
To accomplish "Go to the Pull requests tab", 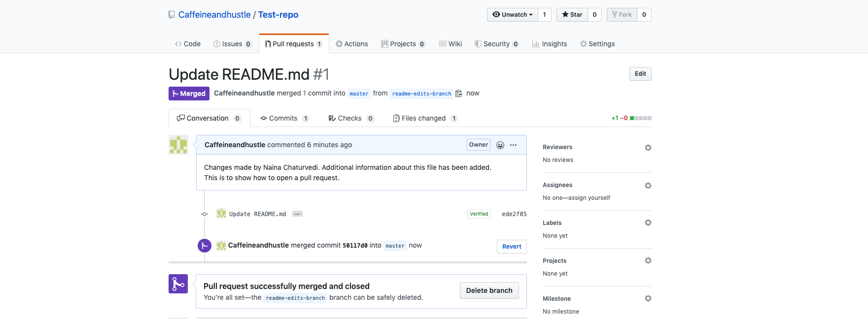I will 294,44.
